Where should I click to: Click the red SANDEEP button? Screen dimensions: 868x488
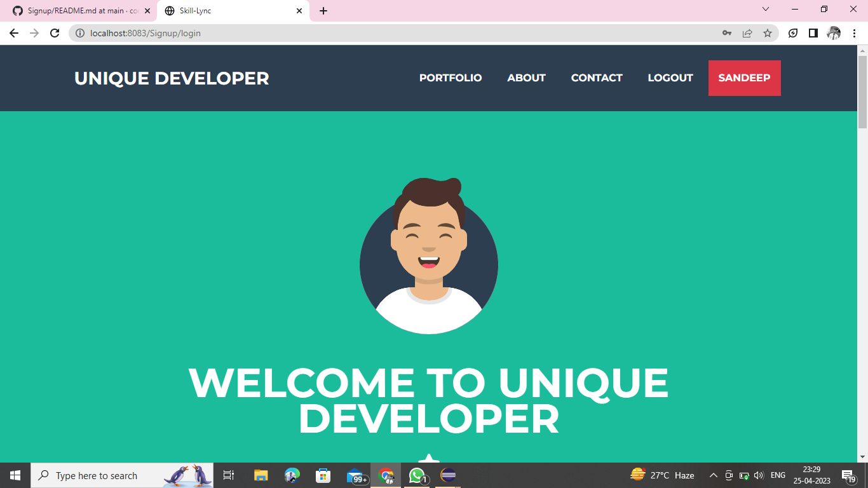tap(744, 78)
